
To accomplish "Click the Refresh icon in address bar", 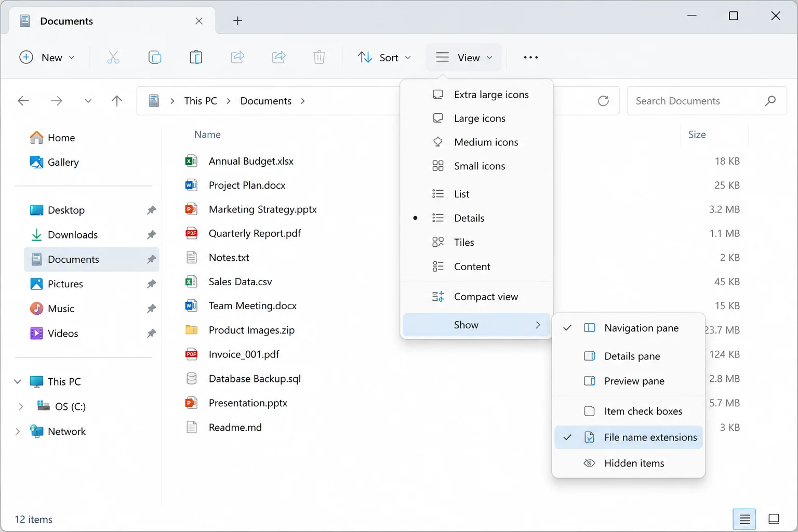I will click(x=603, y=101).
